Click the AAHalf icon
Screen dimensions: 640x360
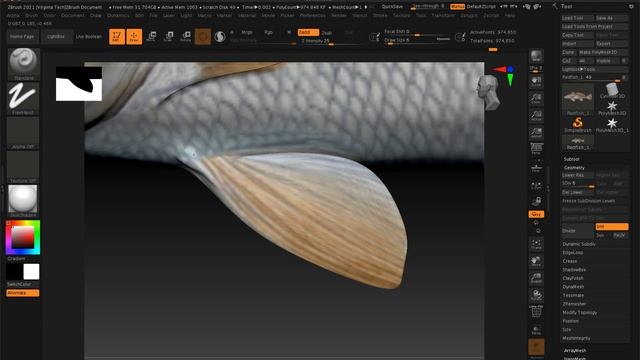(x=536, y=133)
